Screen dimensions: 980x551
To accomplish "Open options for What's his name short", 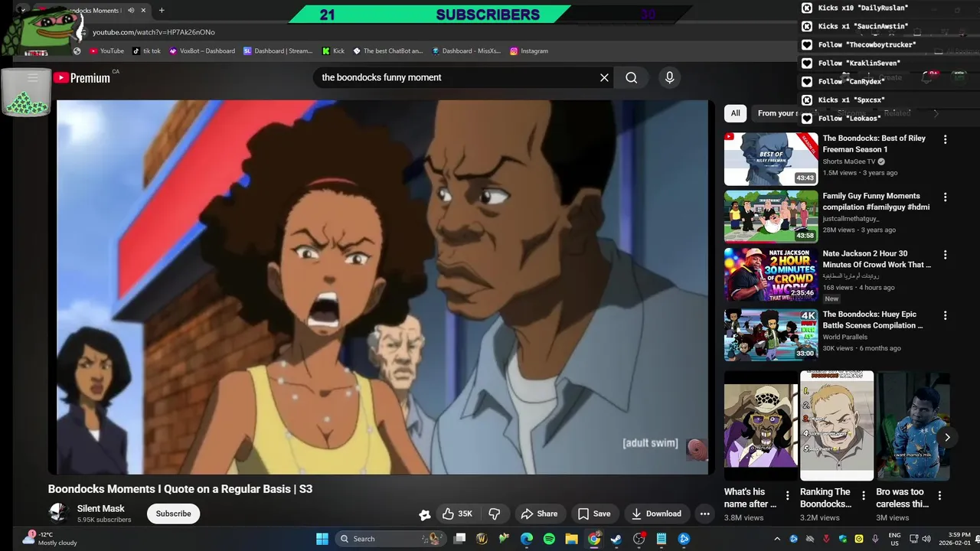I will [x=788, y=495].
